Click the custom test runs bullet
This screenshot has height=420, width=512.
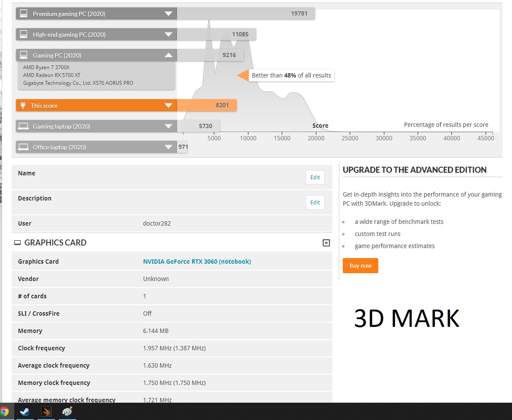(377, 234)
